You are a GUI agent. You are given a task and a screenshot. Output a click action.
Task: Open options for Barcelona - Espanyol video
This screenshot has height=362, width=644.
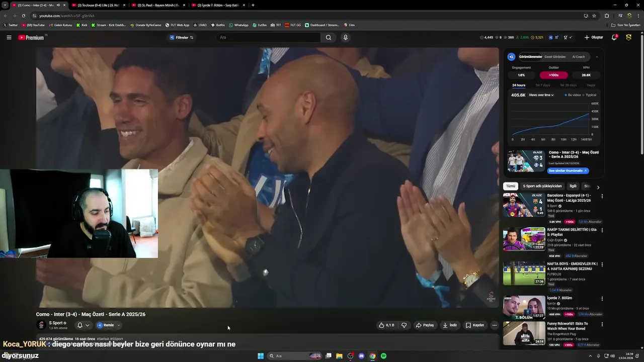point(602,196)
